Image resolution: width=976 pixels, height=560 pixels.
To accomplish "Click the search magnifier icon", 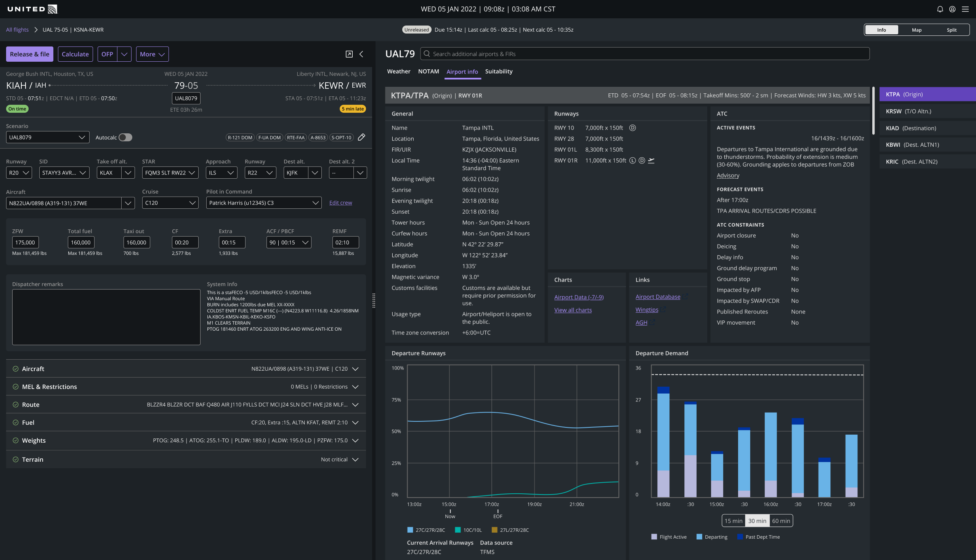I will 426,54.
